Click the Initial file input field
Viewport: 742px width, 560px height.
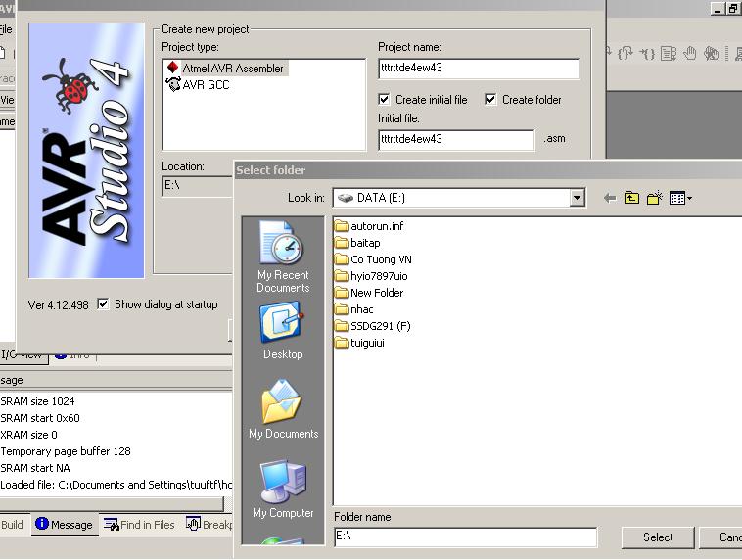[x=456, y=140]
